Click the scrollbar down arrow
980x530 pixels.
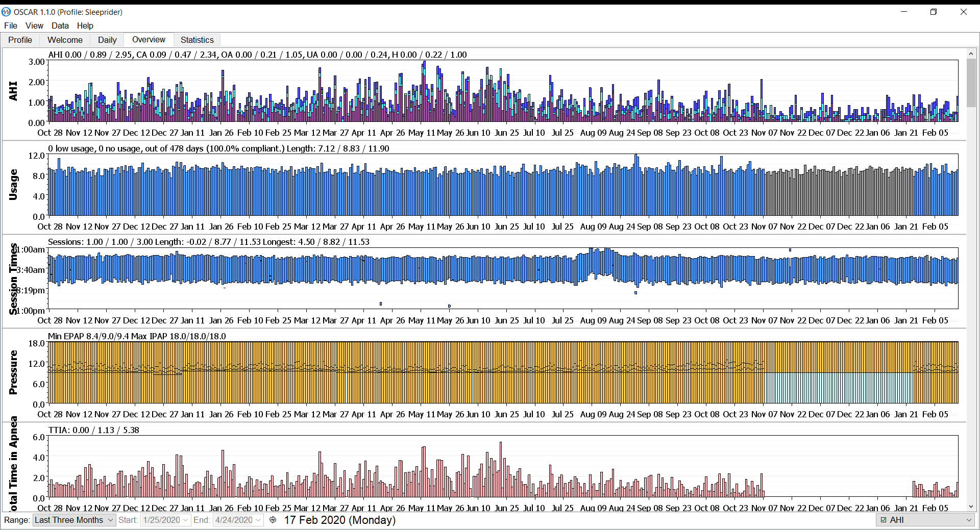click(x=971, y=507)
